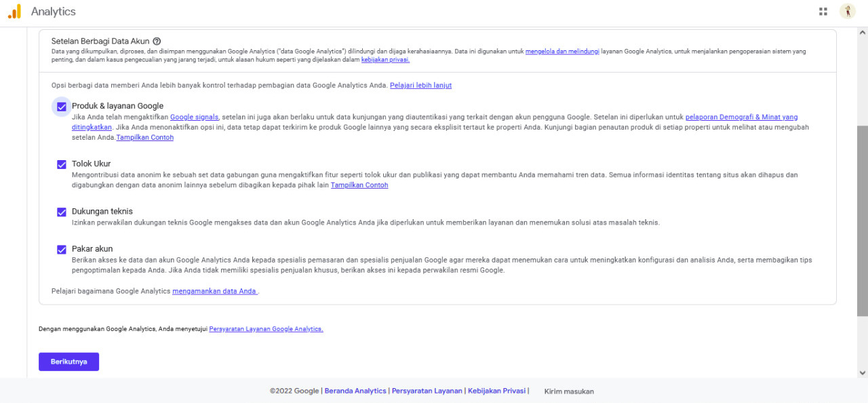Screen dimensions: 868x403
Task: Click Tampilkan Contoh under Produk & layanan Google
Action: [145, 138]
